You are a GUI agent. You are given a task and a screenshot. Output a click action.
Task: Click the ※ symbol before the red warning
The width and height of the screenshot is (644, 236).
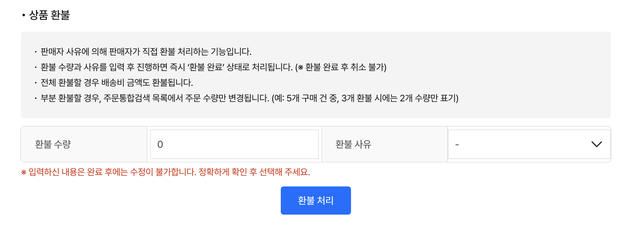(x=24, y=172)
